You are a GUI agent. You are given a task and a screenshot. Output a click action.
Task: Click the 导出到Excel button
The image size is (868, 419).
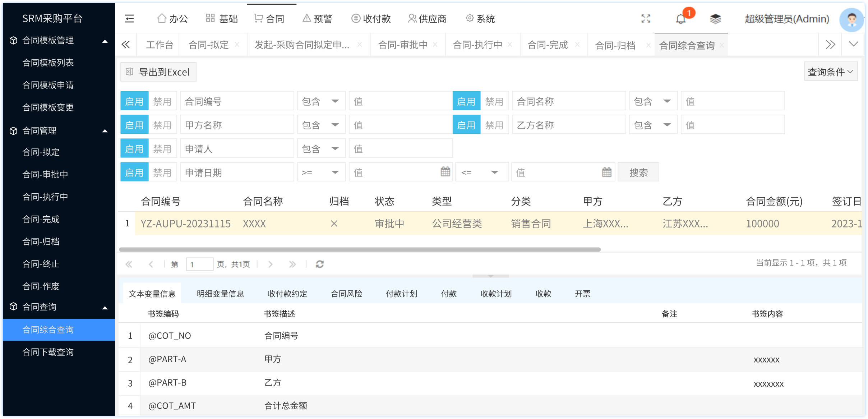[158, 72]
